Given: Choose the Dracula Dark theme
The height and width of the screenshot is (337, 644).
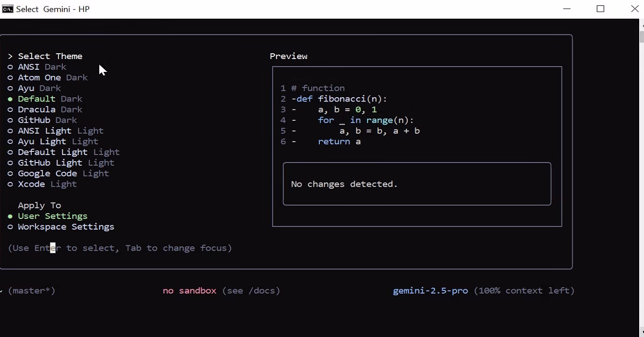Looking at the screenshot, I should click(45, 109).
